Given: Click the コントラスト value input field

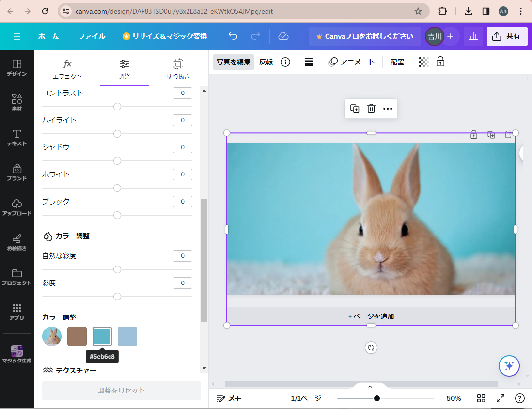Looking at the screenshot, I should pos(182,93).
